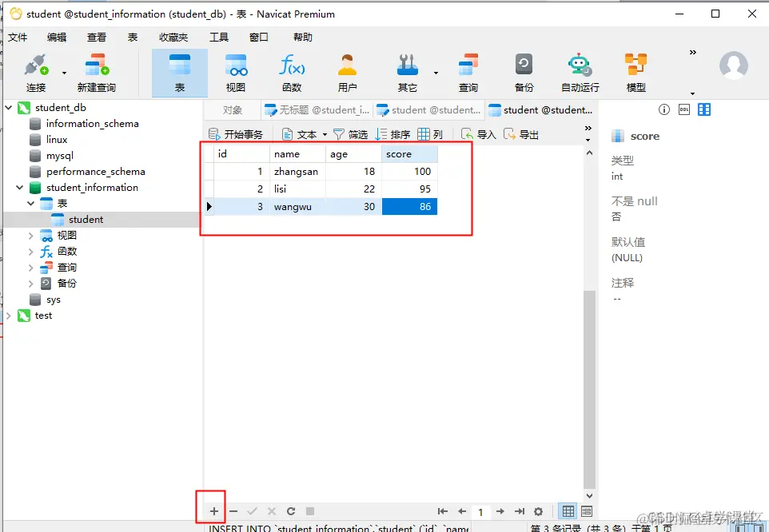Click the 导出 export button
The image size is (769, 532).
521,134
